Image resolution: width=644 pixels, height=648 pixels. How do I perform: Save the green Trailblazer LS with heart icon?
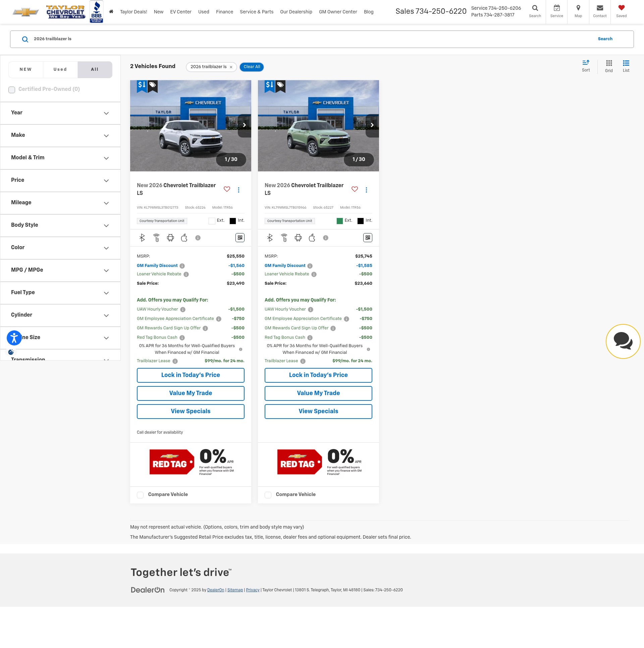point(355,189)
